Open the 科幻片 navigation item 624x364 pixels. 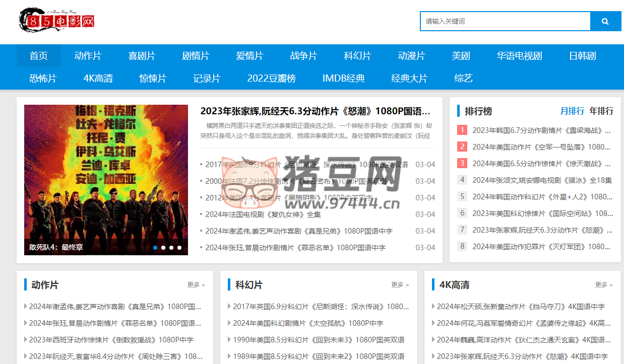pos(357,56)
